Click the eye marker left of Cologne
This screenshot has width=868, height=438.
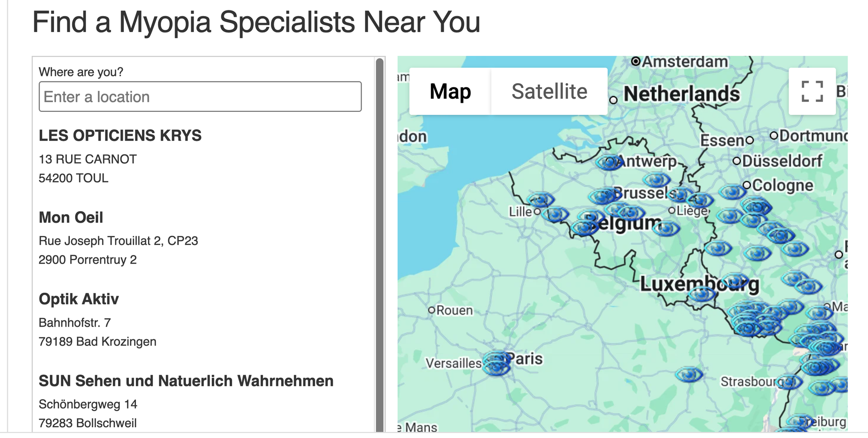732,191
